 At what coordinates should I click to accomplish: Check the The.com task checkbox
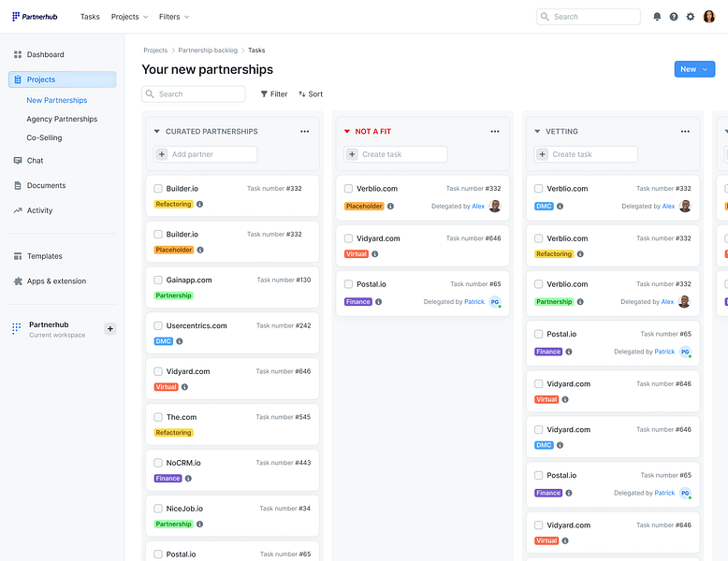[x=158, y=417]
